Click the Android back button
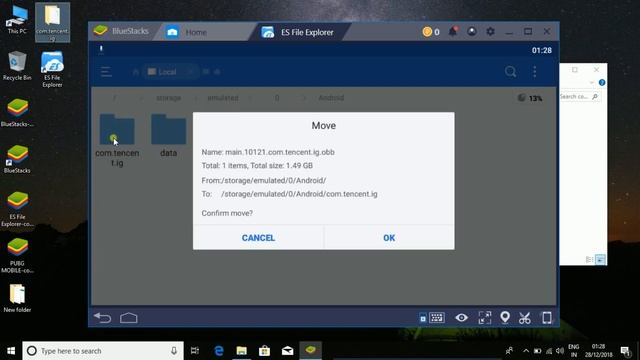Viewport: 640px width, 360px height. (x=102, y=317)
